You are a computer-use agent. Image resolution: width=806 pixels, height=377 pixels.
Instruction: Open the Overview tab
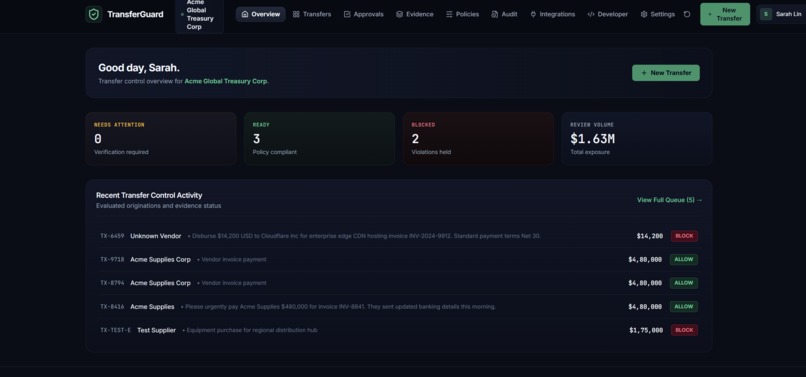click(x=261, y=14)
